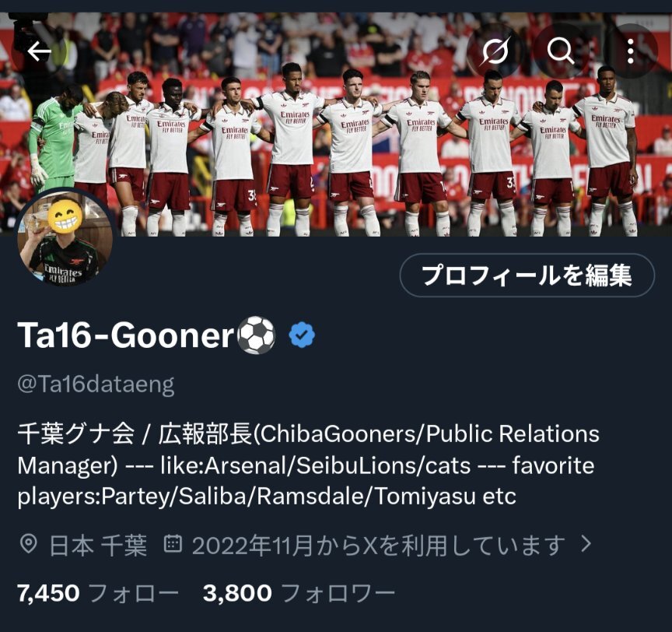View the Arsenal team header banner

tap(336, 125)
